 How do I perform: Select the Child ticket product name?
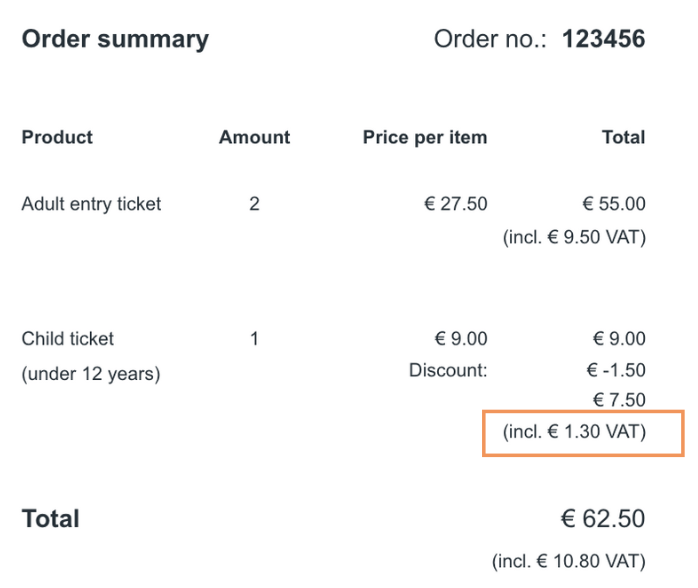point(67,339)
